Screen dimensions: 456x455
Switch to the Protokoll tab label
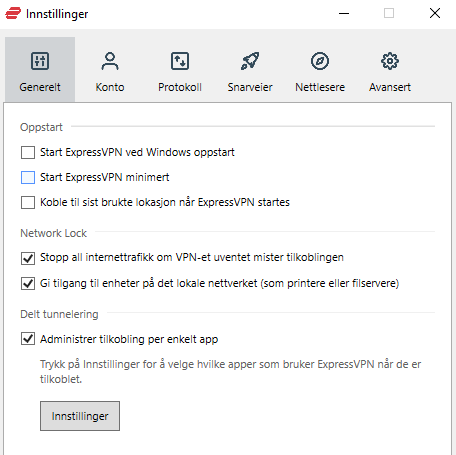tap(180, 87)
